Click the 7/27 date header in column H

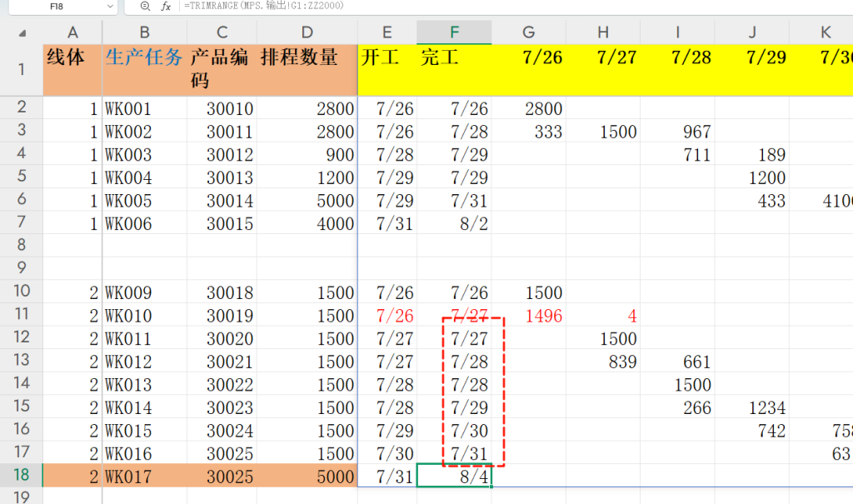point(603,70)
